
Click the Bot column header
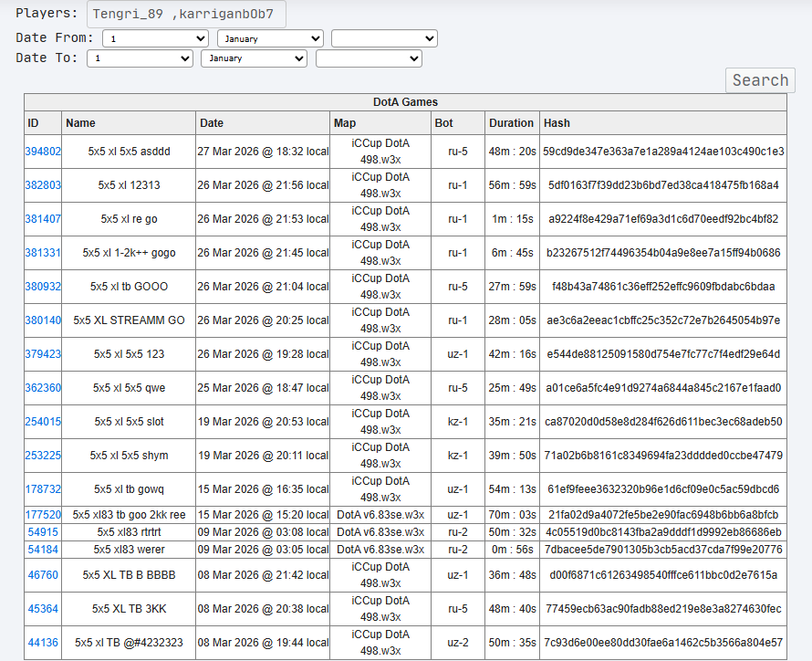tap(458, 122)
